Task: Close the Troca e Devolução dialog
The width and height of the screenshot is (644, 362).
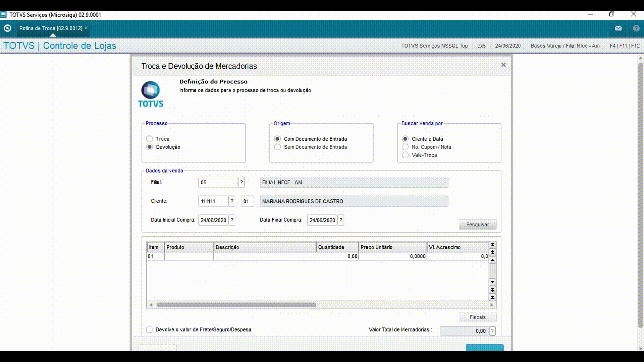Action: click(503, 65)
